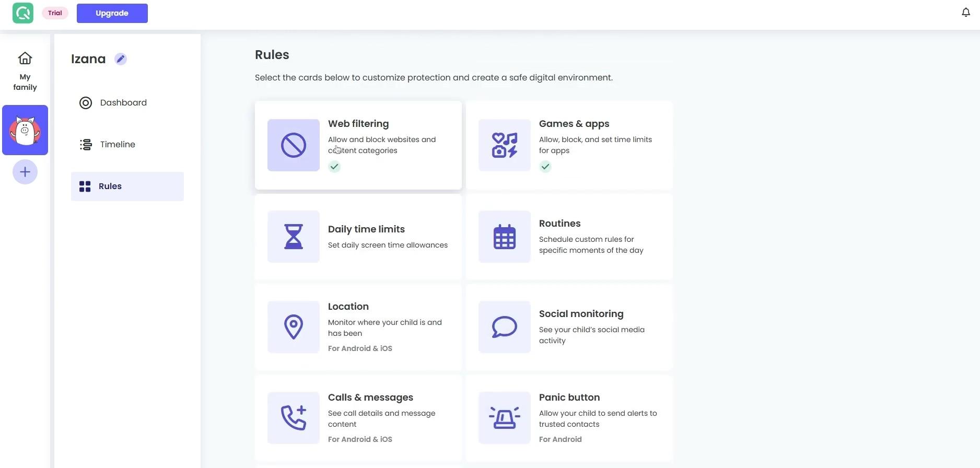Click the Upgrade button
Viewport: 980px width, 468px height.
click(112, 13)
